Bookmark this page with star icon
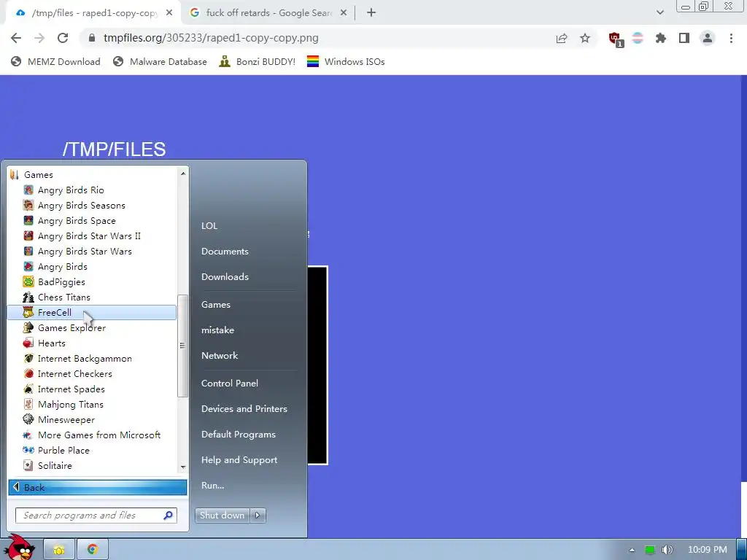The image size is (747, 560). (x=585, y=38)
